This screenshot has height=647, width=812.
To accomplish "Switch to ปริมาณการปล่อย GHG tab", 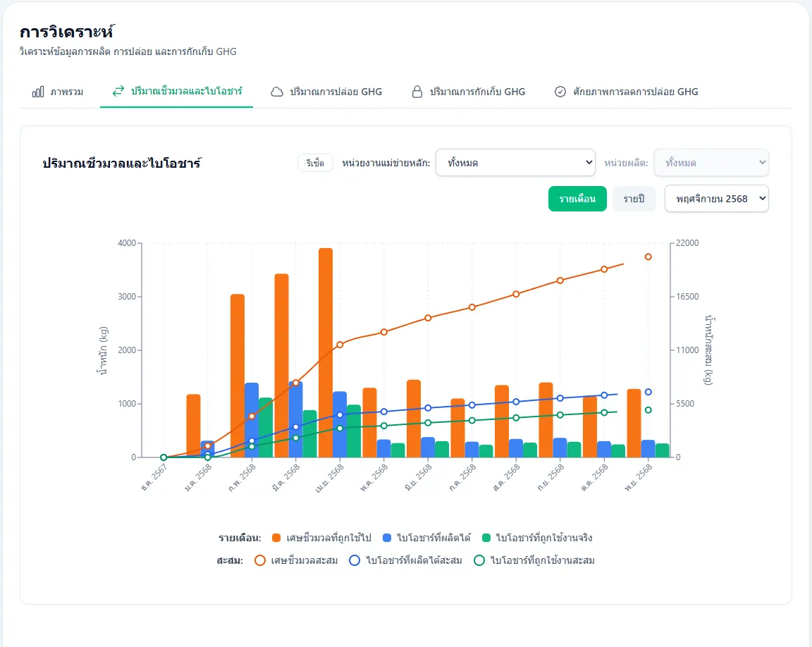I will tap(326, 92).
